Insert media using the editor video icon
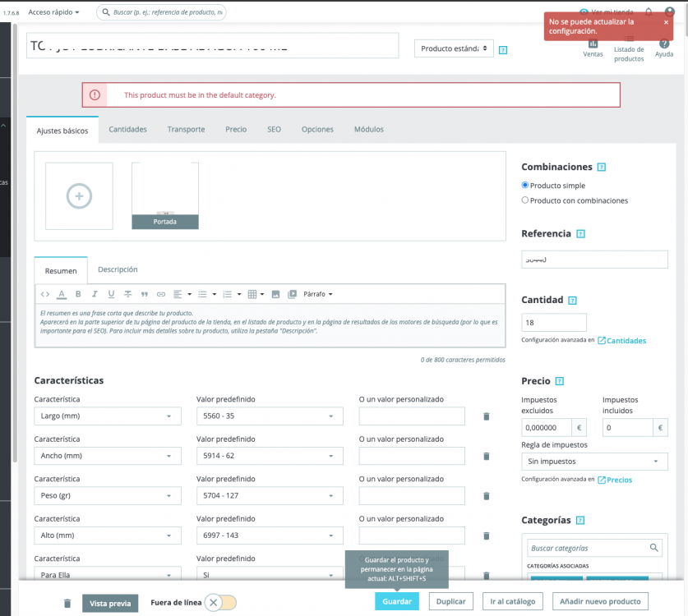The image size is (688, 616). tap(293, 294)
